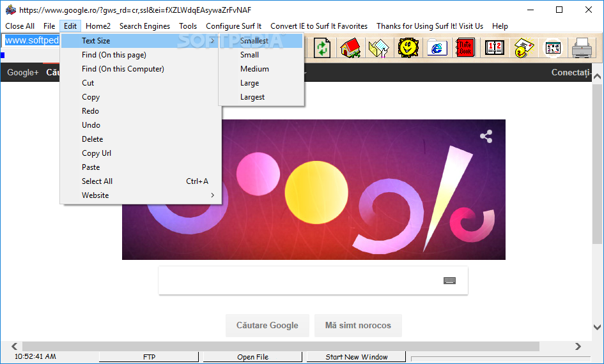This screenshot has height=364, width=604.
Task: Expand the Text Size submenu arrow
Action: click(x=212, y=40)
